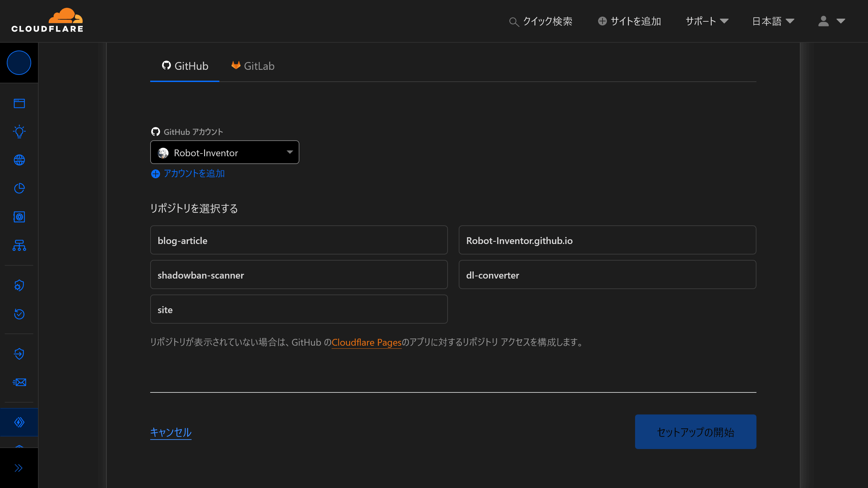Open the network hierarchy icon in sidebar
Viewport: 868px width, 488px height.
click(x=19, y=245)
